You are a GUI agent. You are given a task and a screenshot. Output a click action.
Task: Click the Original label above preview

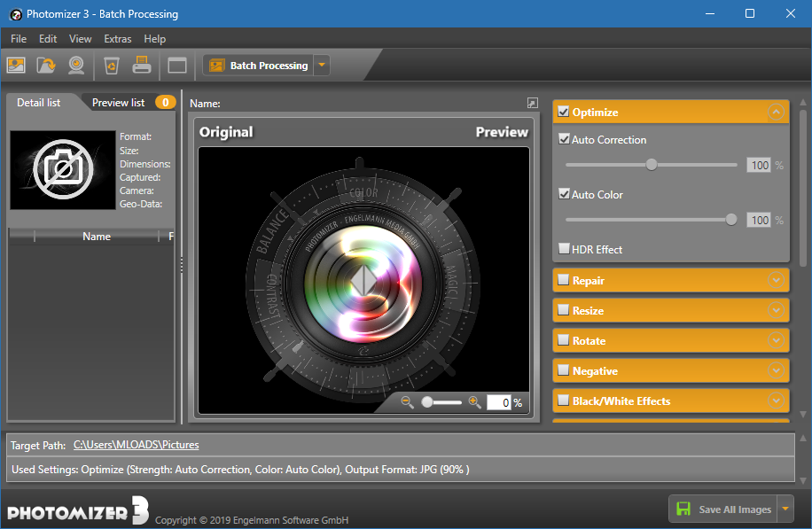click(x=226, y=132)
